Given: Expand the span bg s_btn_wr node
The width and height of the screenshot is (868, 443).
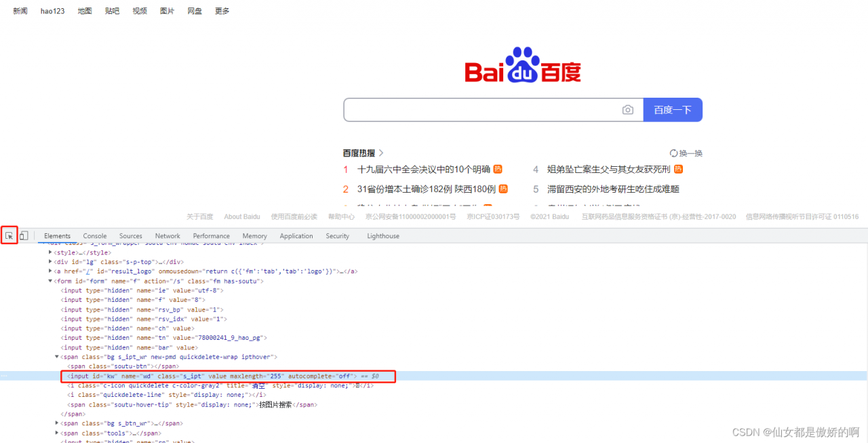Looking at the screenshot, I should tap(57, 423).
